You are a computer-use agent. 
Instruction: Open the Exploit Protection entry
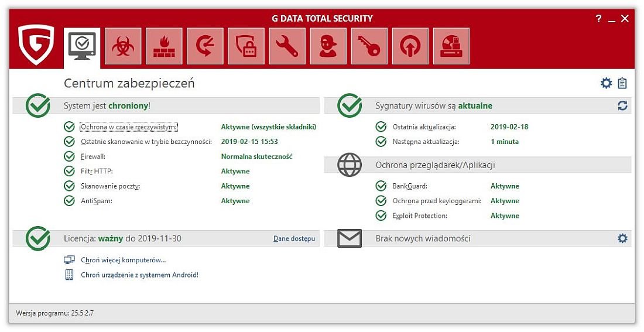420,215
